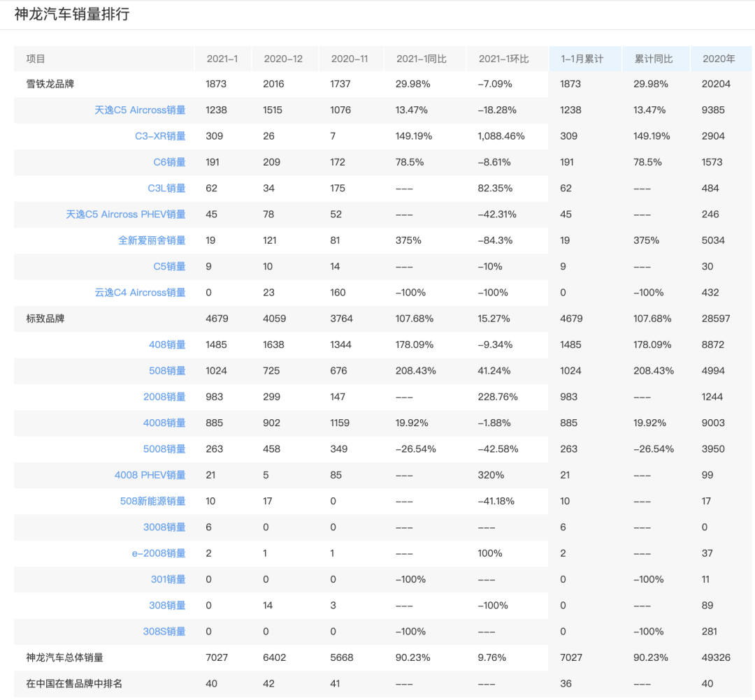The height and width of the screenshot is (700, 755).
Task: Open 天逸C5 Aircross PHEV销量 link
Action: (126, 214)
